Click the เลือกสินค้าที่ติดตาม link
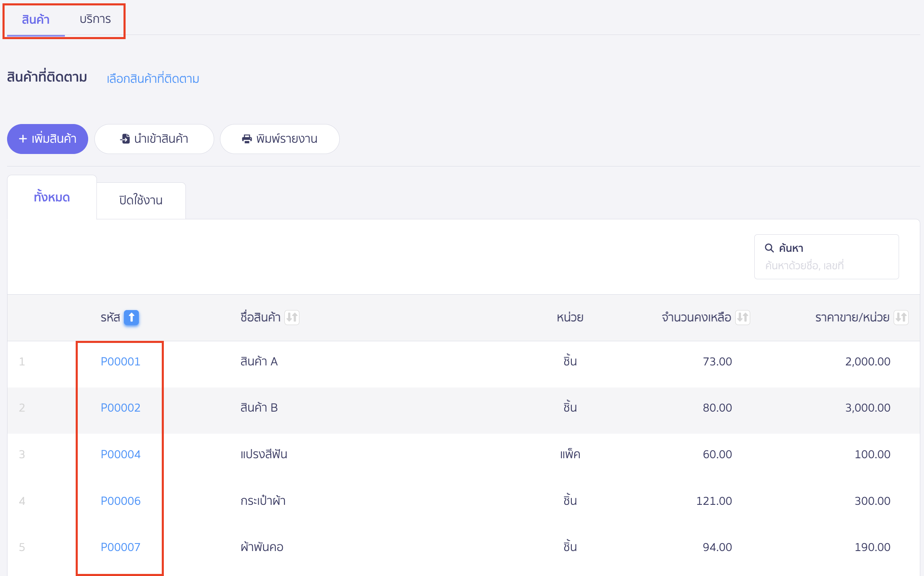 click(x=153, y=79)
